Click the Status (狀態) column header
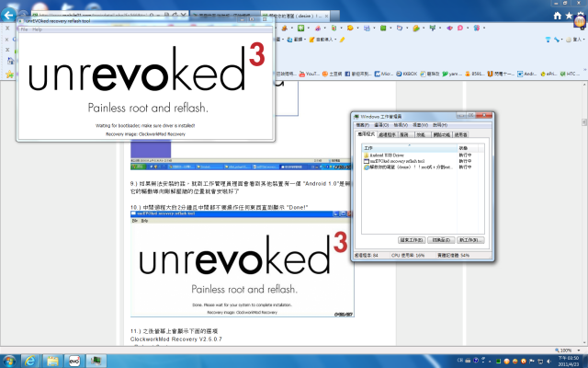The height and width of the screenshot is (368, 588). pos(468,148)
